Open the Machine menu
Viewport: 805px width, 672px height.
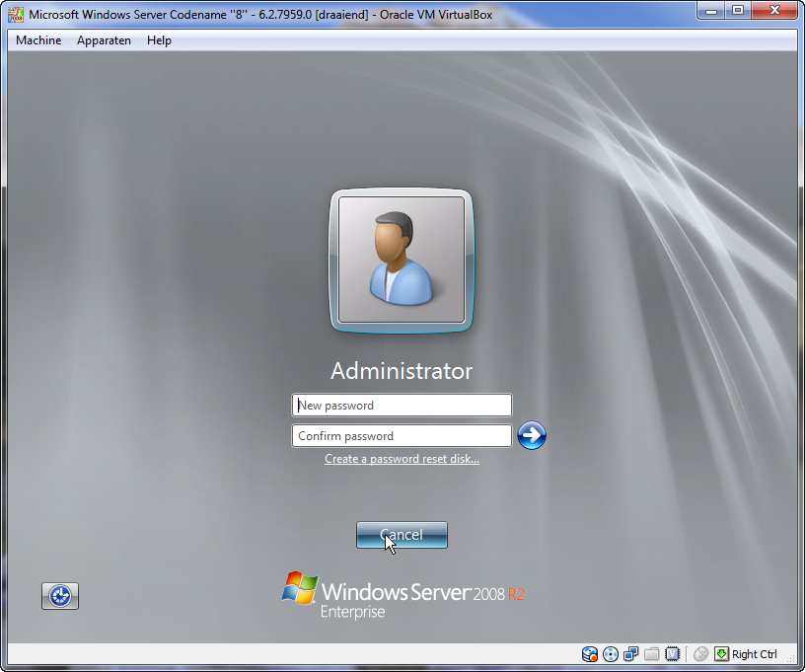click(38, 40)
